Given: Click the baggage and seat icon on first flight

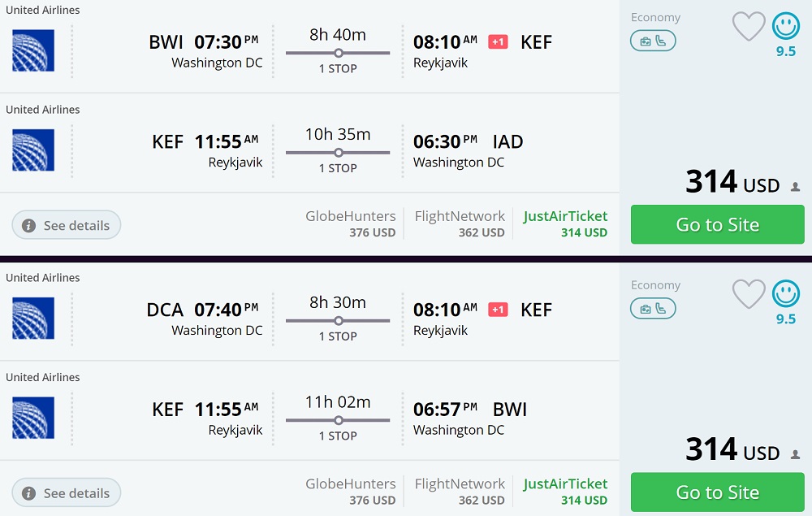Looking at the screenshot, I should click(x=653, y=41).
